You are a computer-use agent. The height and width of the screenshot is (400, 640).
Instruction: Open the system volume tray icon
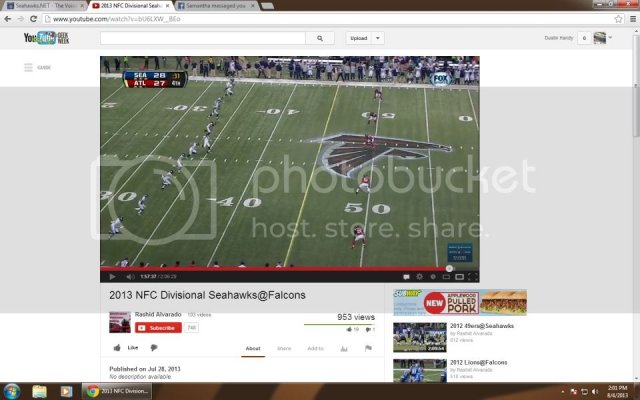[595, 392]
